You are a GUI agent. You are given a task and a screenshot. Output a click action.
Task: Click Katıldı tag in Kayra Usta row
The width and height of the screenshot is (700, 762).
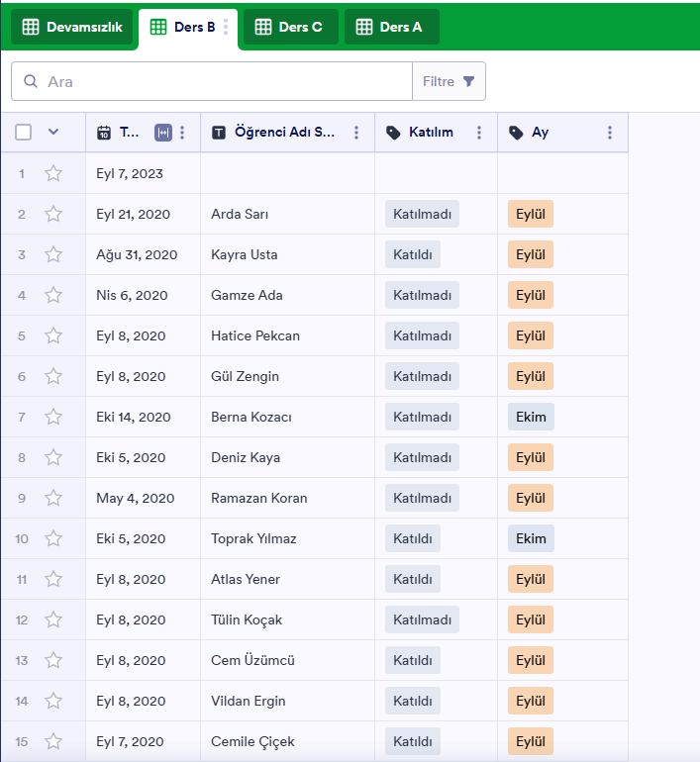[412, 254]
